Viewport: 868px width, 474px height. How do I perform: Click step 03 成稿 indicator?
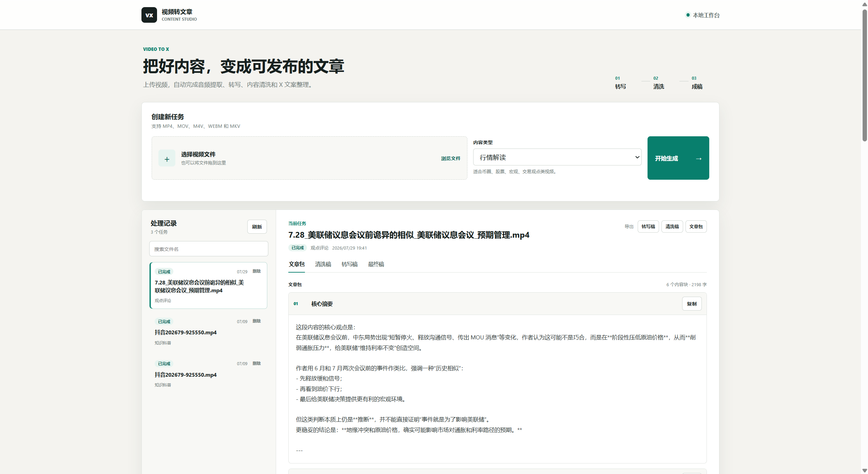[697, 83]
